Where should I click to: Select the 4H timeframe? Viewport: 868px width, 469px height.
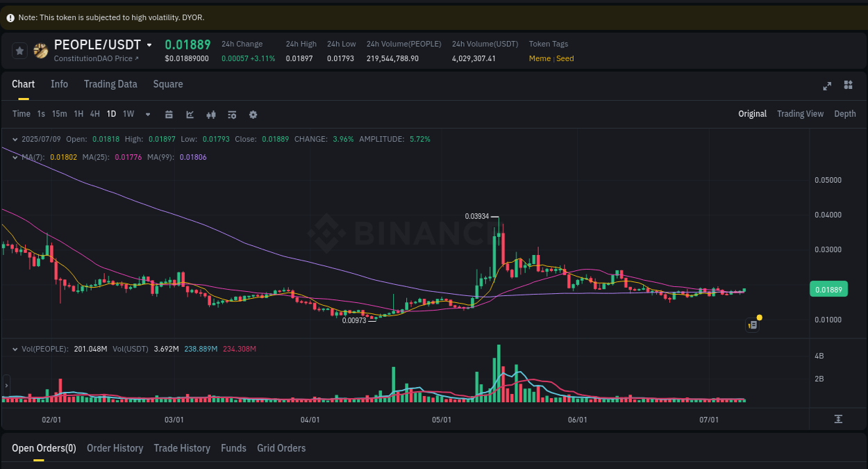coord(94,114)
